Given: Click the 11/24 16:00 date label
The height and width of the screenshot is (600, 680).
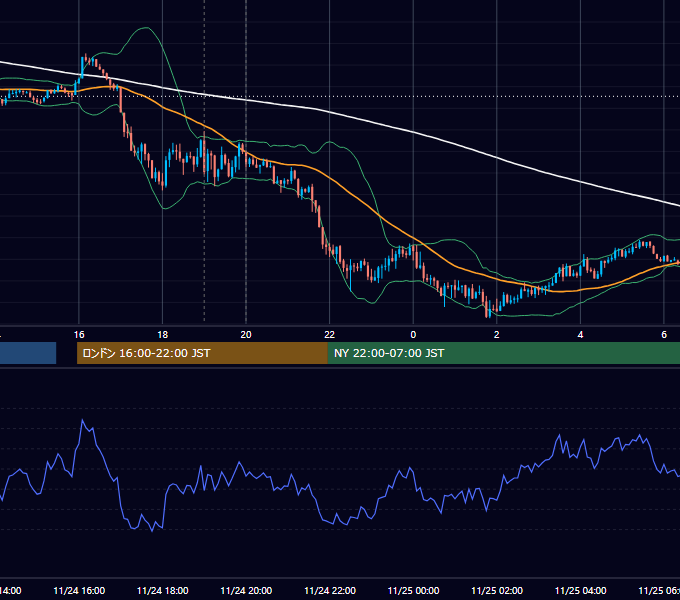Looking at the screenshot, I should pyautogui.click(x=79, y=591).
